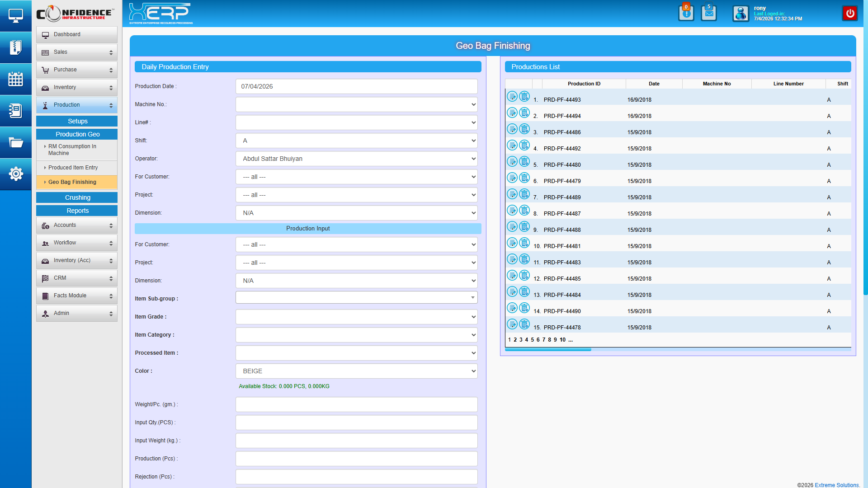Open the Crushing section

tap(76, 197)
